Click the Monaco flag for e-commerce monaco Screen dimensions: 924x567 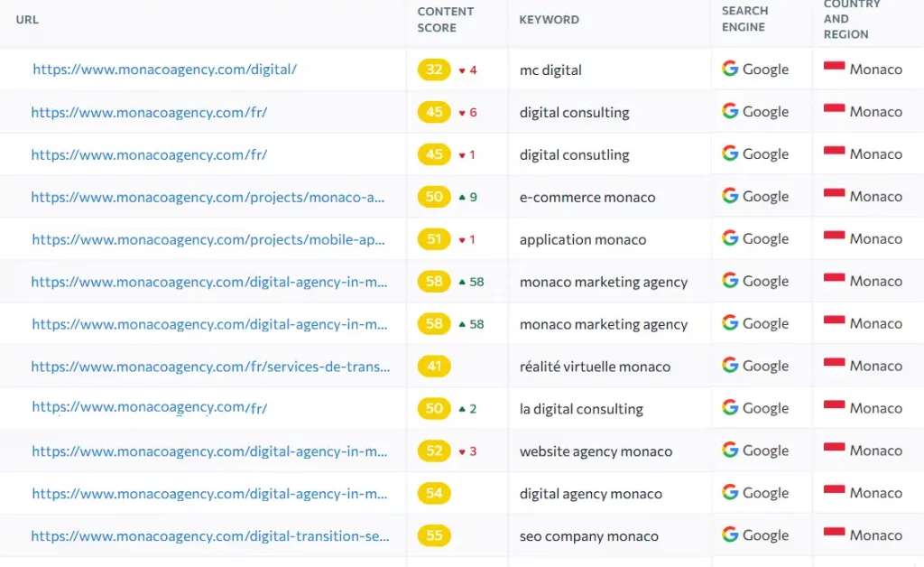click(834, 194)
